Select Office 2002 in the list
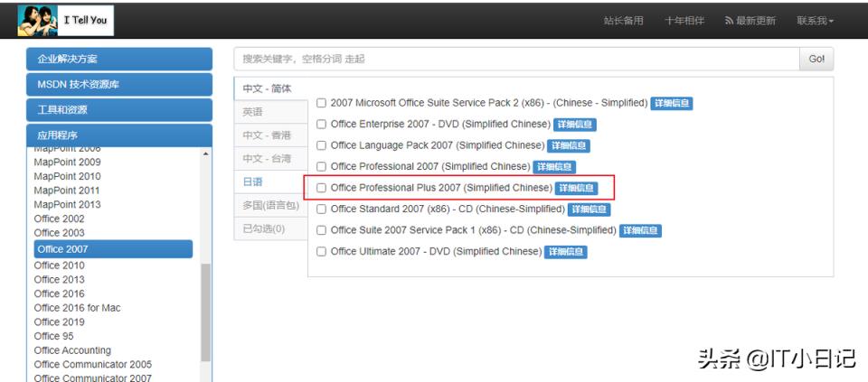The width and height of the screenshot is (868, 382). tap(60, 219)
